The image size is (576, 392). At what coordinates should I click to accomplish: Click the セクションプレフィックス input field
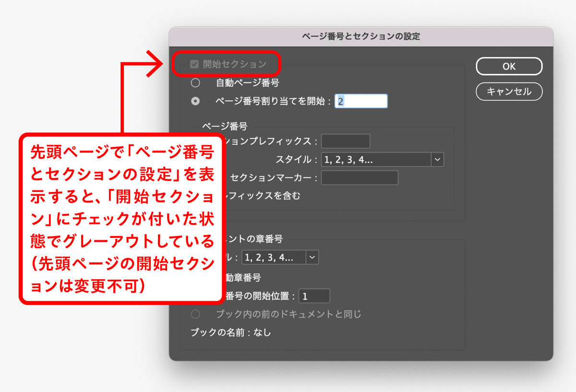click(346, 142)
